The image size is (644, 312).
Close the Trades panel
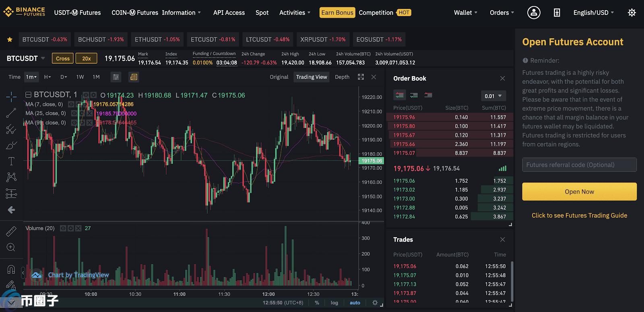click(502, 240)
